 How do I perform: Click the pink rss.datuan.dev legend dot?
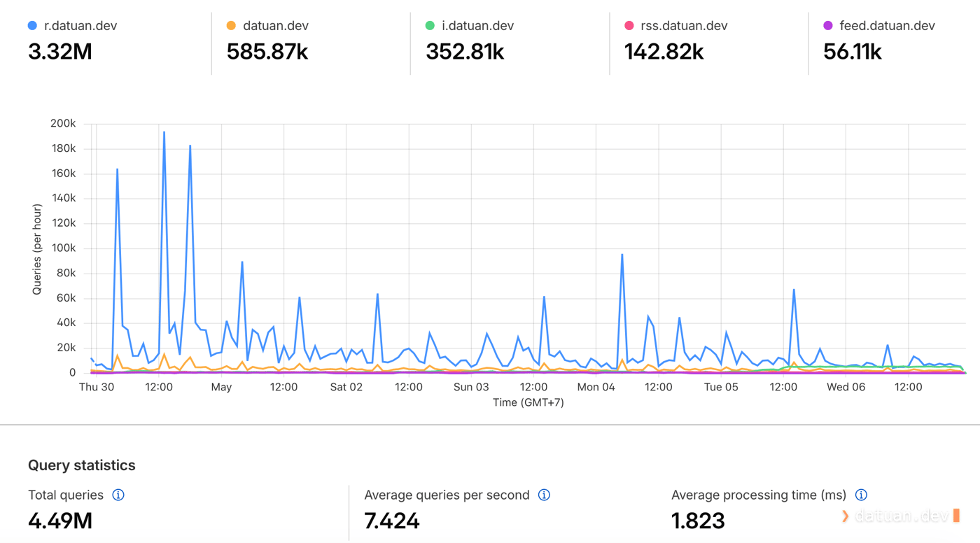(629, 26)
